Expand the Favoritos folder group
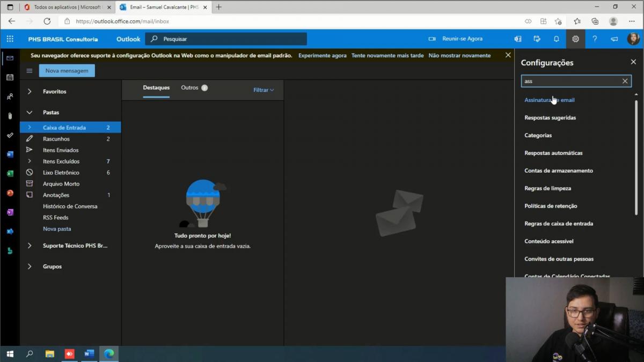 pos(30,92)
